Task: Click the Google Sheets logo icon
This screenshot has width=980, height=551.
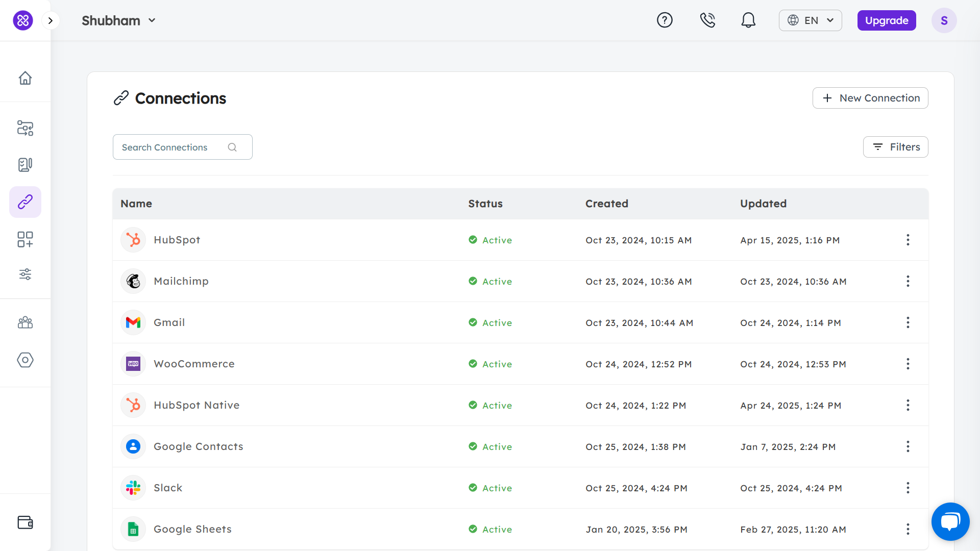Action: [133, 529]
